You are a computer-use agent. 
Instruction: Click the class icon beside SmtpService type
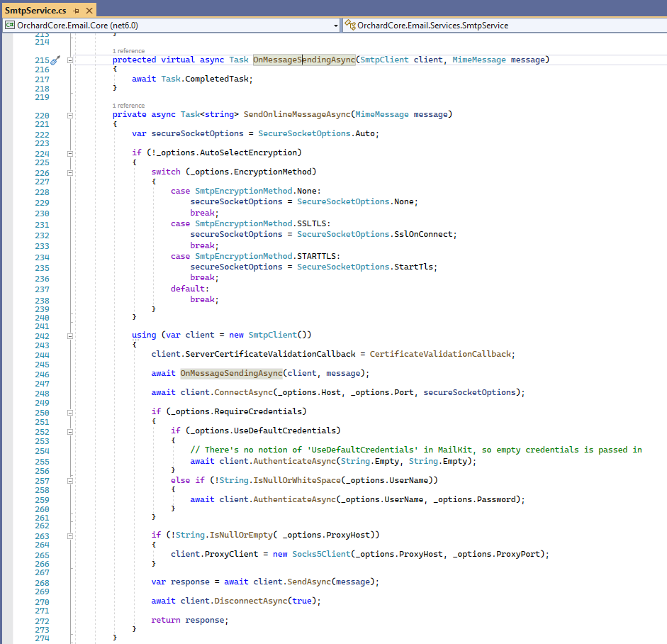point(349,25)
